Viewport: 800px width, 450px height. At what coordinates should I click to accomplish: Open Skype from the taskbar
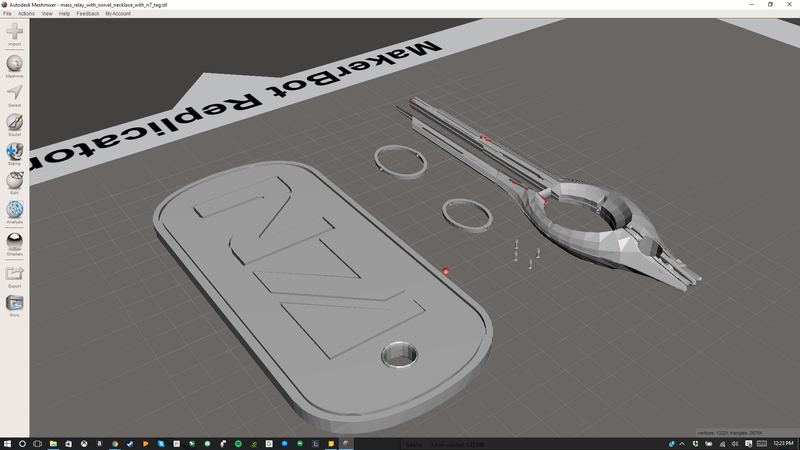(x=161, y=443)
